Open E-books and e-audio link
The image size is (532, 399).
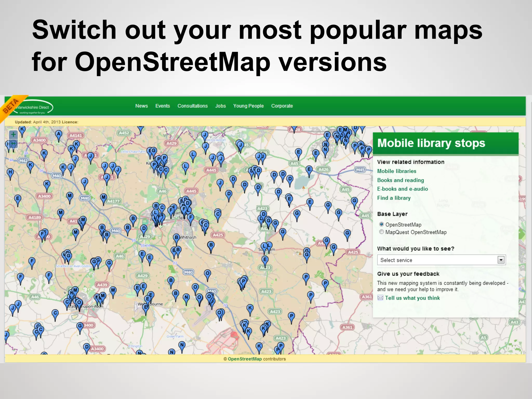coord(402,189)
